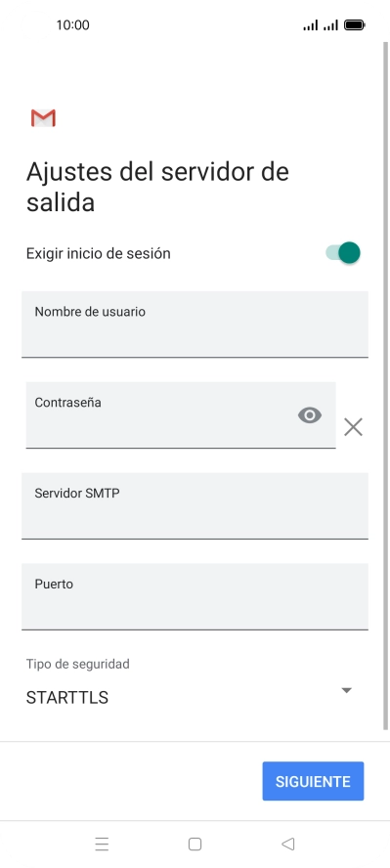Show password with the eye icon

310,415
